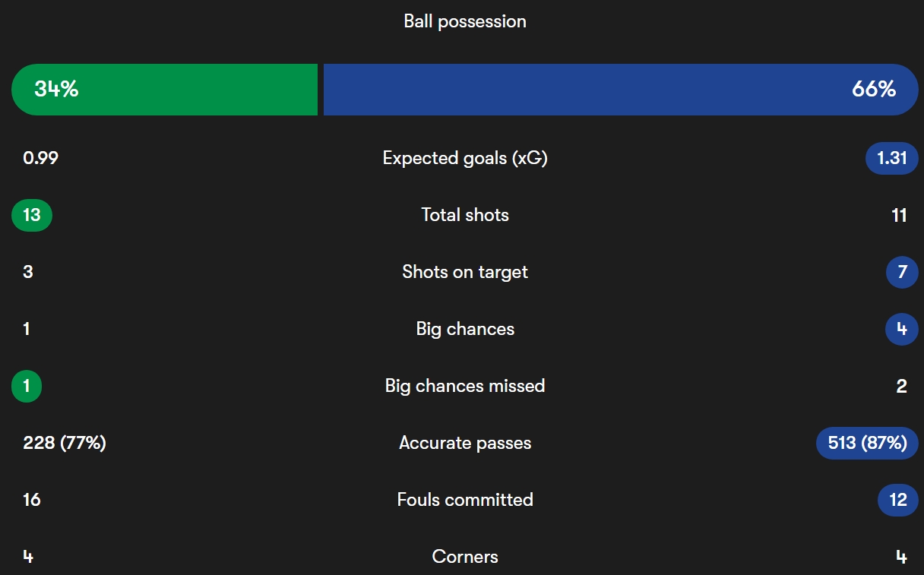Click the Corners label

click(x=465, y=557)
